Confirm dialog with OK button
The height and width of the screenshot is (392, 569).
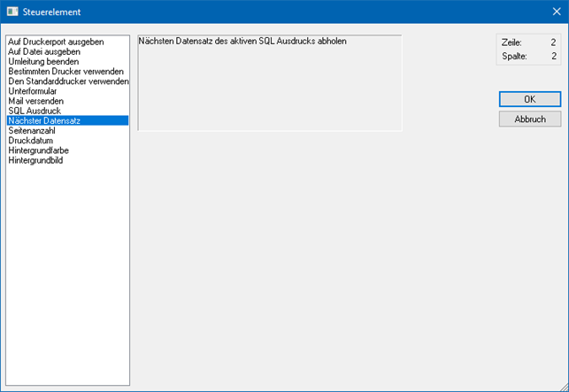click(529, 99)
